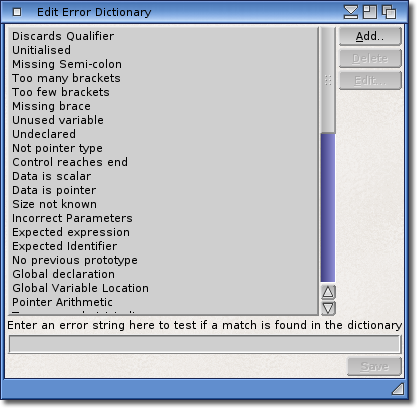The width and height of the screenshot is (417, 408).
Task: Select 'Global Variable Location' entry
Action: click(x=162, y=288)
